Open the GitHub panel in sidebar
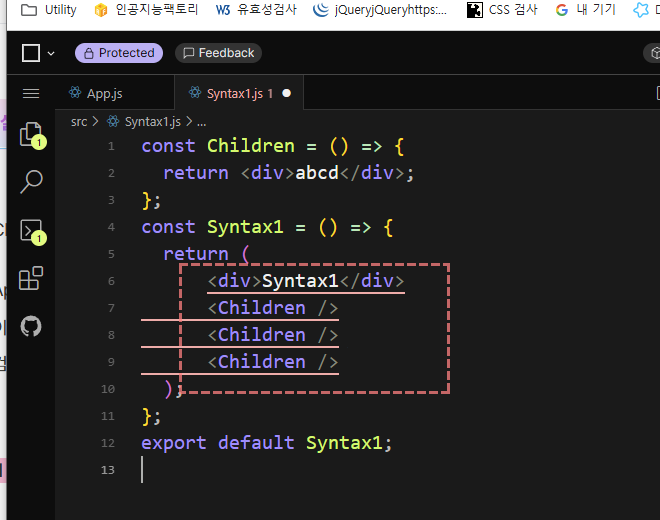Screen dimensions: 660x520 (31, 326)
